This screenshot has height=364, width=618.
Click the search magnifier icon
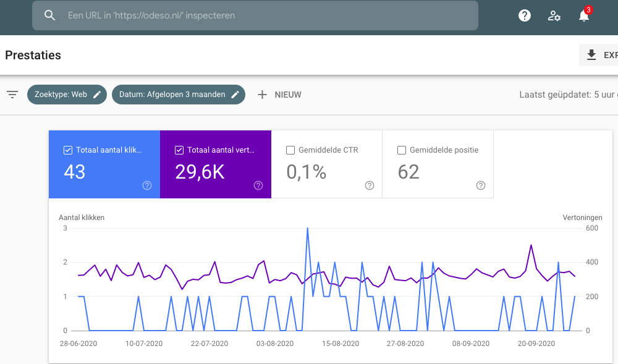[49, 15]
